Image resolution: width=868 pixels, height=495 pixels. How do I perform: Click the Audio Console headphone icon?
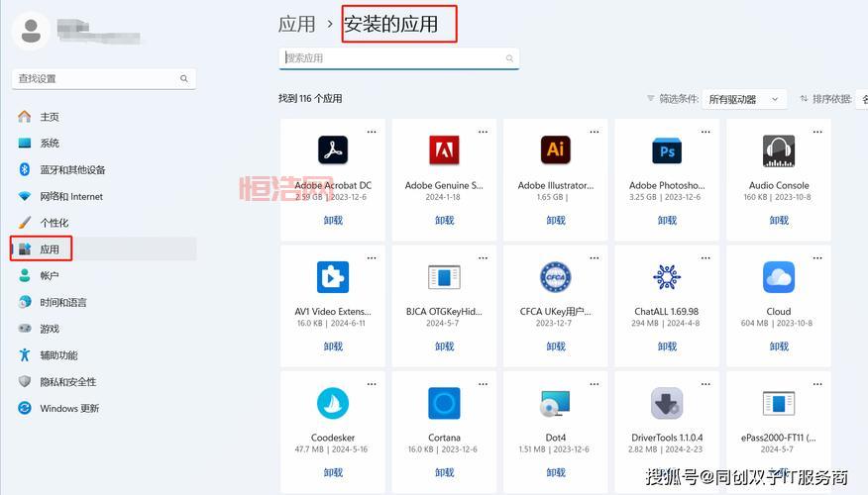coord(779,150)
